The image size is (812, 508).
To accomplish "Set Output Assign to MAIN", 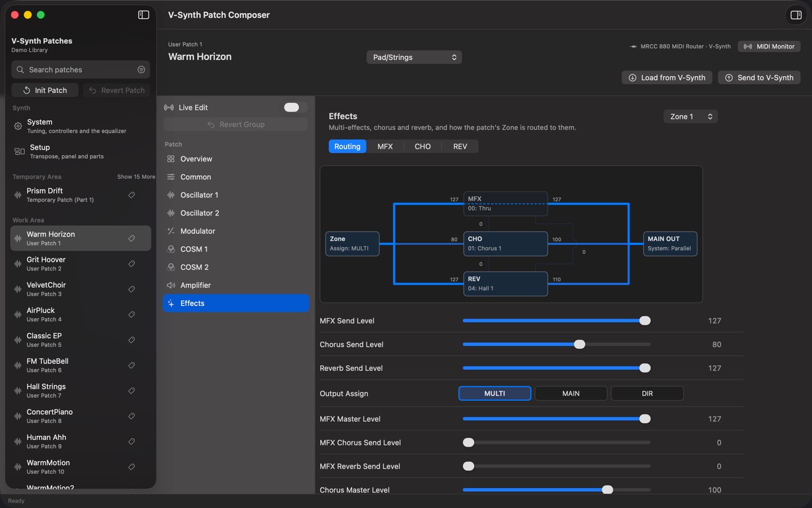I will click(x=571, y=393).
